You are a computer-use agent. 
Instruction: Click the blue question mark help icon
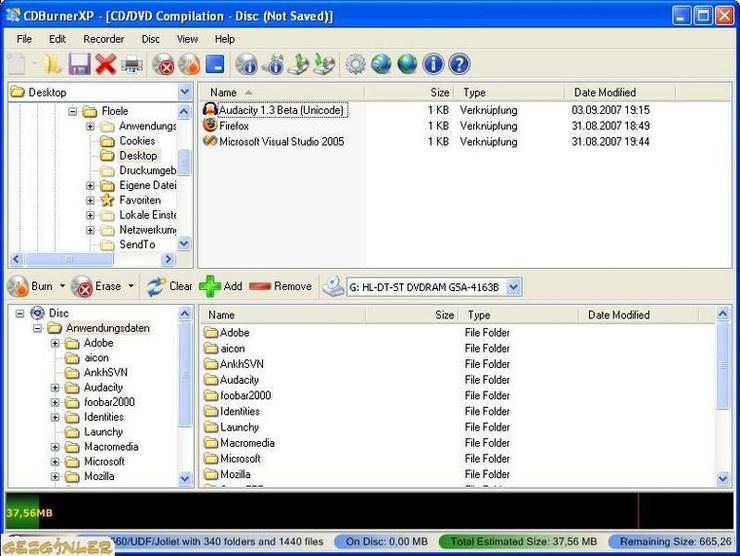click(459, 64)
